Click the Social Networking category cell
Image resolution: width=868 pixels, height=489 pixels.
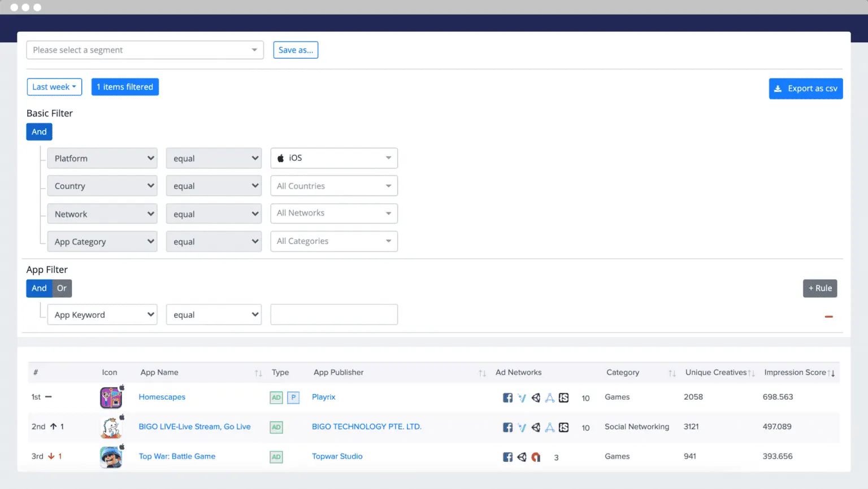tap(637, 426)
